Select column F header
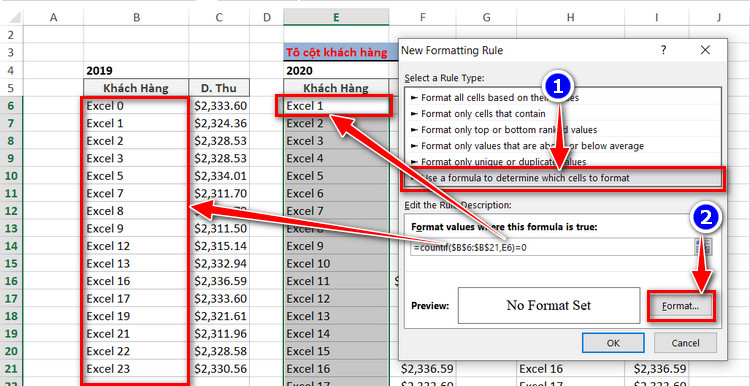 pyautogui.click(x=422, y=18)
